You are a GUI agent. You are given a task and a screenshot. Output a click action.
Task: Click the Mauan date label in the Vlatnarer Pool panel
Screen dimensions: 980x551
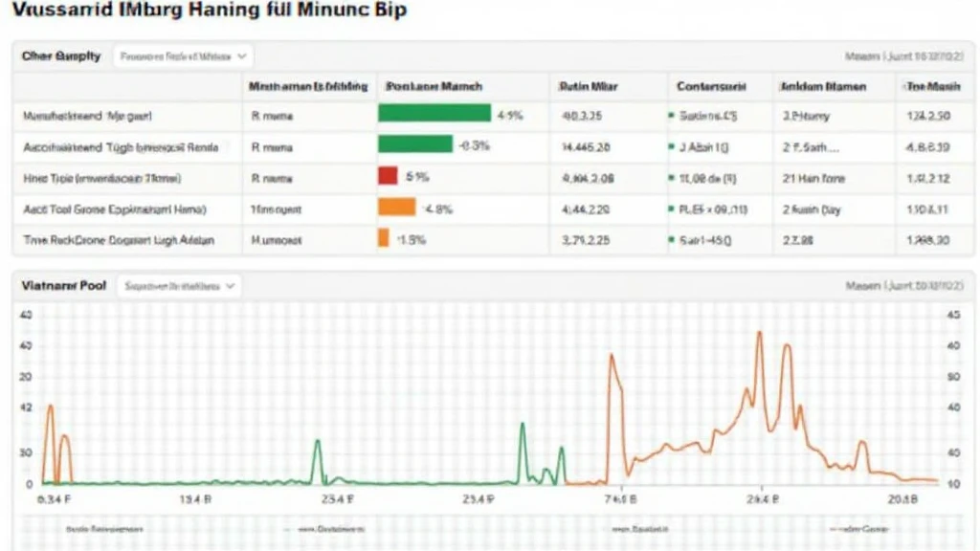(x=903, y=286)
